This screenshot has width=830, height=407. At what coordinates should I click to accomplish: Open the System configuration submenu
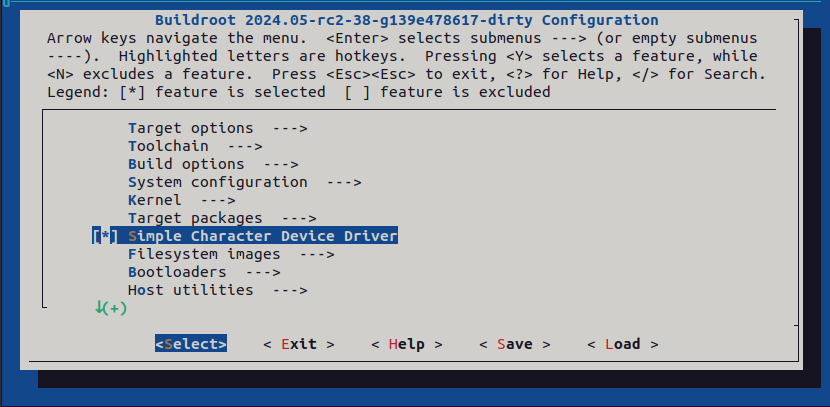coord(245,182)
